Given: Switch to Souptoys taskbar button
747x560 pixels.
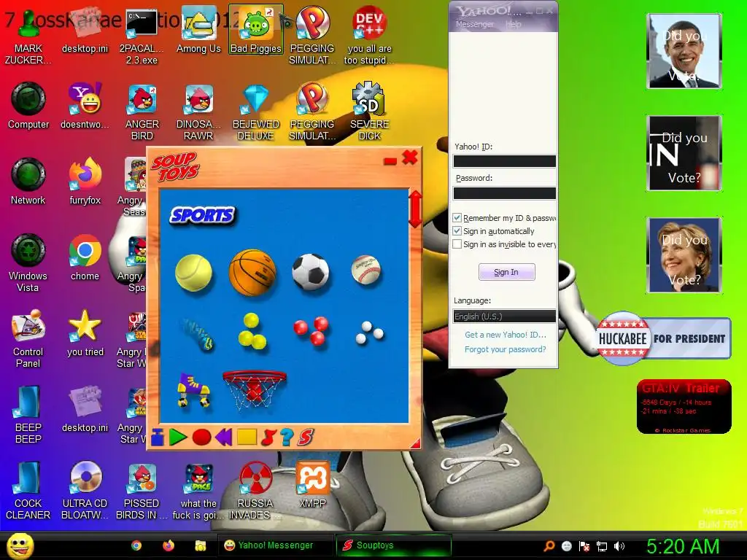Looking at the screenshot, I should (393, 545).
